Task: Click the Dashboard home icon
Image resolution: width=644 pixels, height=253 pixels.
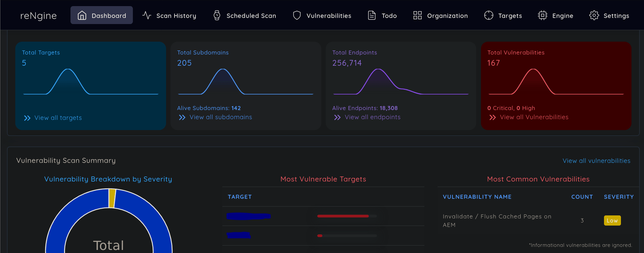Action: tap(82, 15)
